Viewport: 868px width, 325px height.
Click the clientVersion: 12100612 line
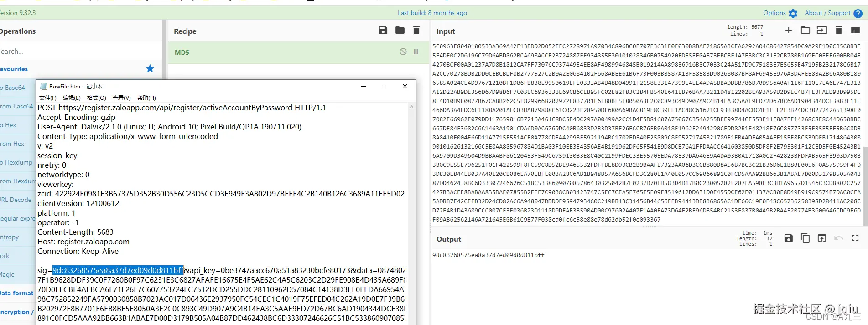click(x=78, y=203)
